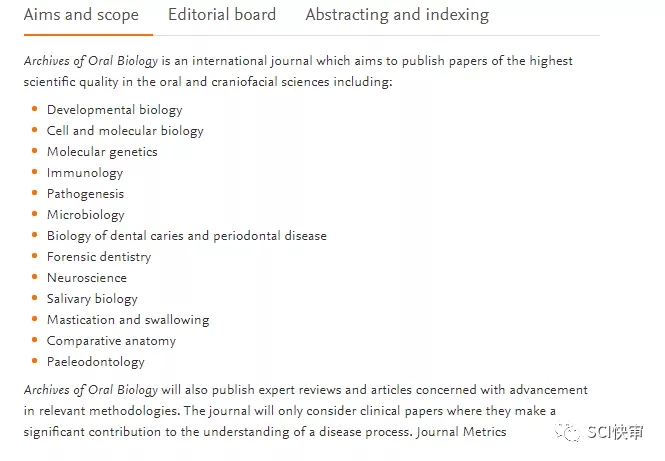
Task: Click Biology of dental caries and periodontal disease
Action: [x=186, y=236]
